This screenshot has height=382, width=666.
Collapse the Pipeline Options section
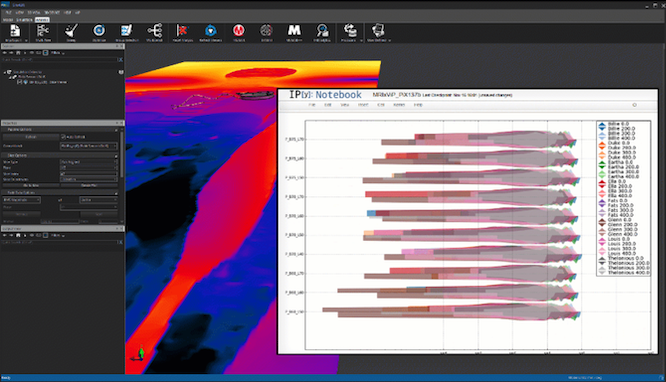pos(116,130)
